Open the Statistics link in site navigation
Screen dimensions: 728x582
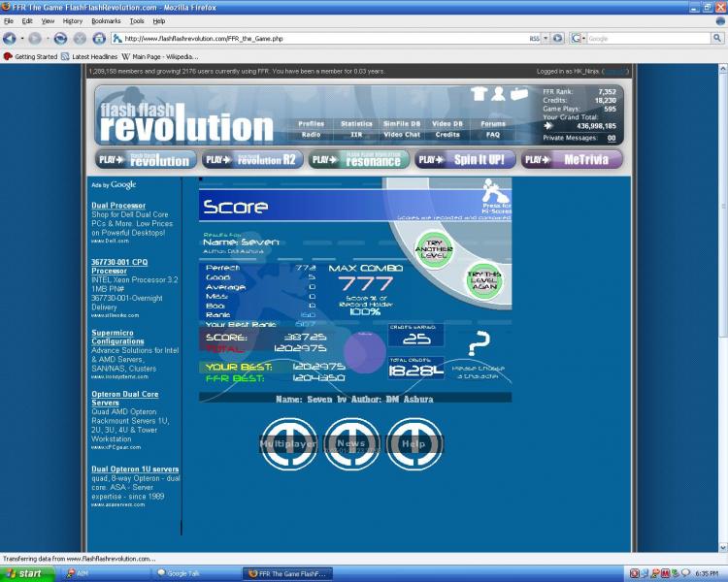click(356, 124)
